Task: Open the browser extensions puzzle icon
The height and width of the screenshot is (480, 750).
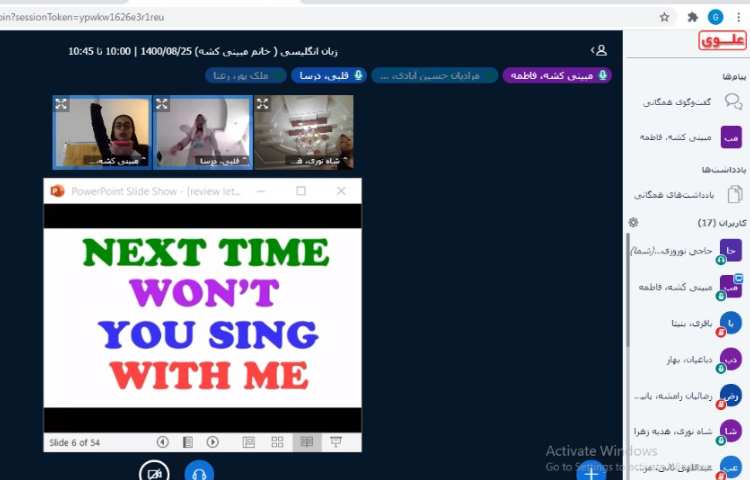Action: tap(692, 17)
